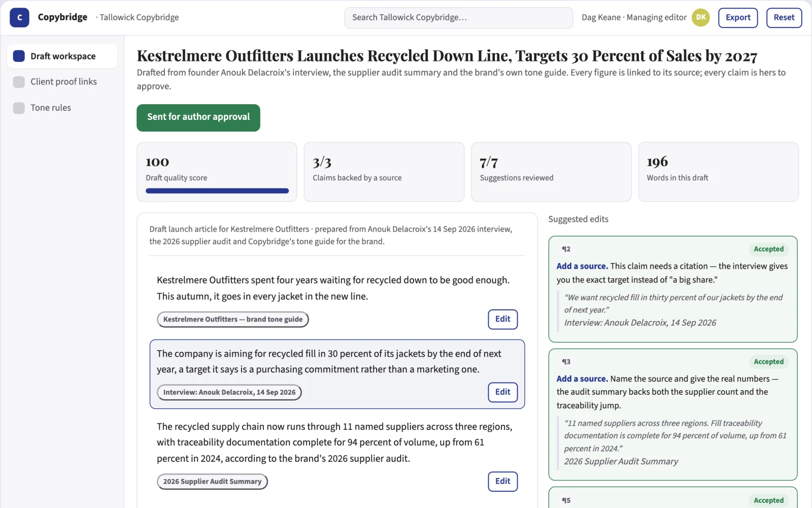Click the 2026 Supplier Audit Summary citation in the ¶3 card

point(621,462)
